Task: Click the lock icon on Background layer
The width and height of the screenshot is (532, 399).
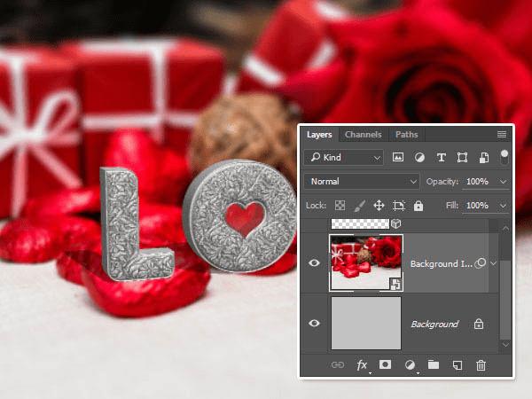Action: pos(479,324)
